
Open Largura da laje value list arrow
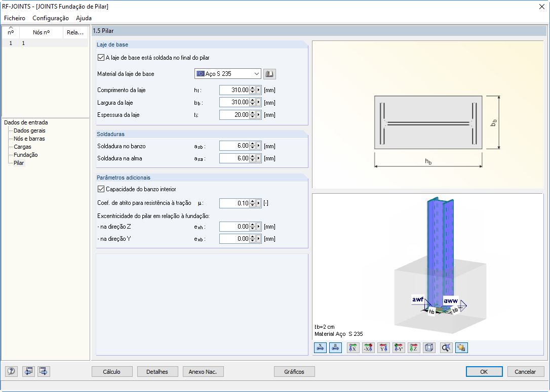259,102
